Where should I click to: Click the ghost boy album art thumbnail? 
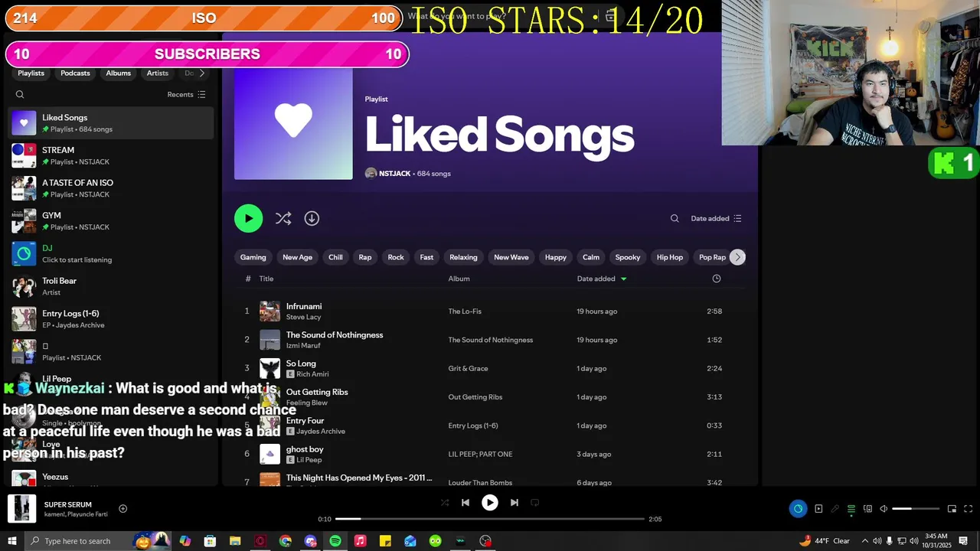269,454
